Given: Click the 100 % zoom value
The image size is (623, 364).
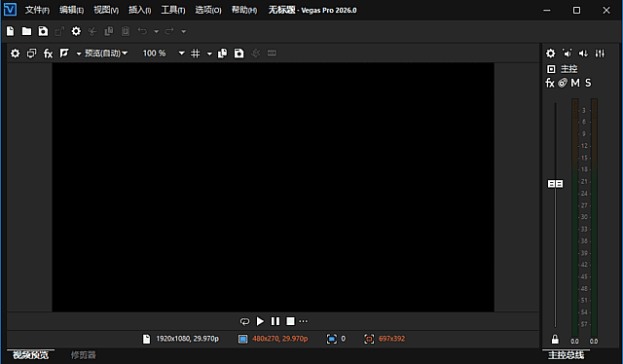Looking at the screenshot, I should (x=154, y=54).
